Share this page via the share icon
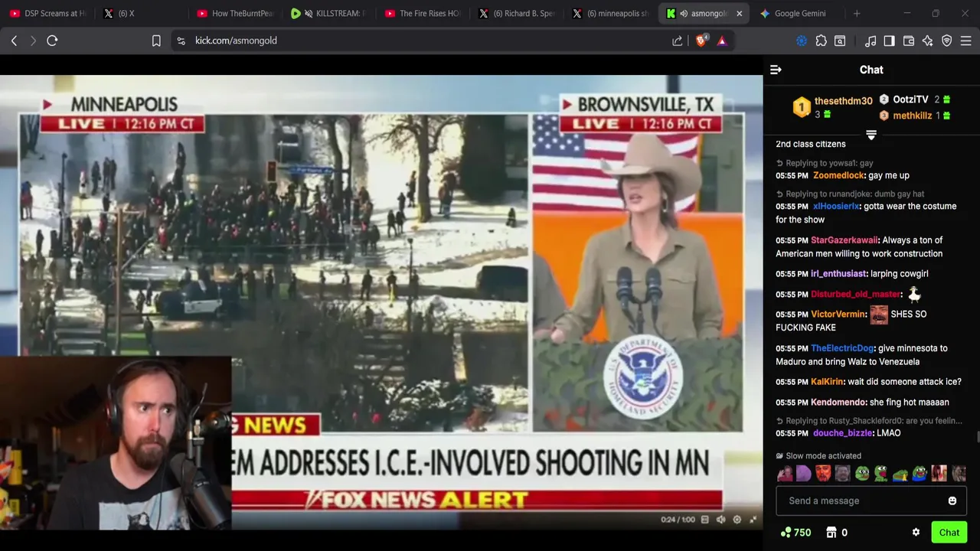 pyautogui.click(x=678, y=41)
